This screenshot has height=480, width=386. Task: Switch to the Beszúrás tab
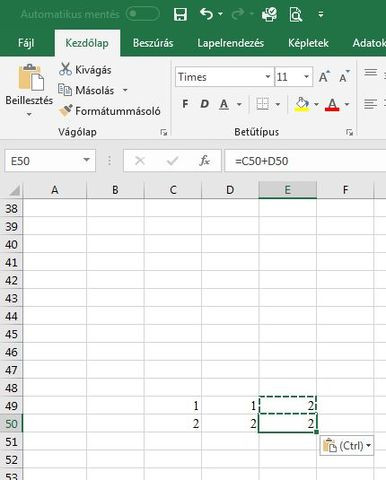[153, 43]
